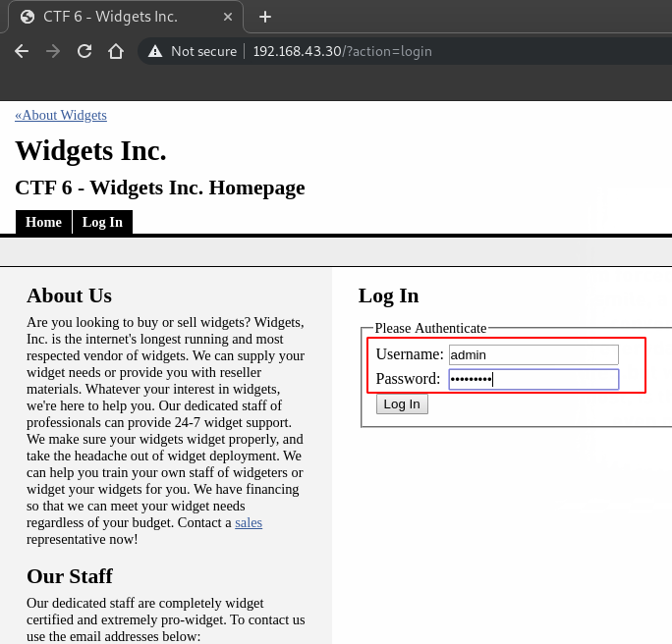Follow the «About Widgets link
672x644 pixels.
(x=61, y=115)
